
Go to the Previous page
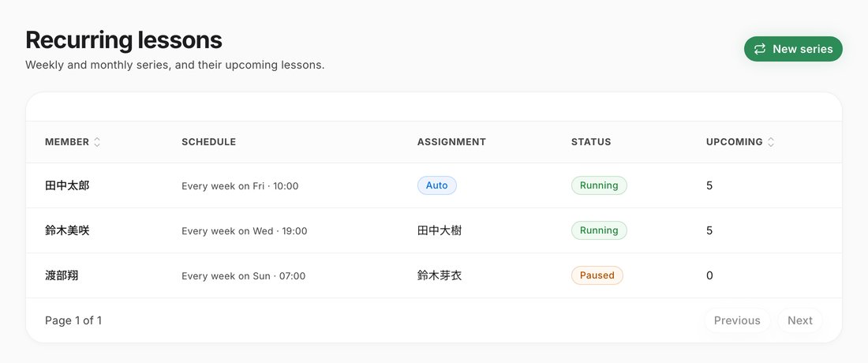[737, 320]
